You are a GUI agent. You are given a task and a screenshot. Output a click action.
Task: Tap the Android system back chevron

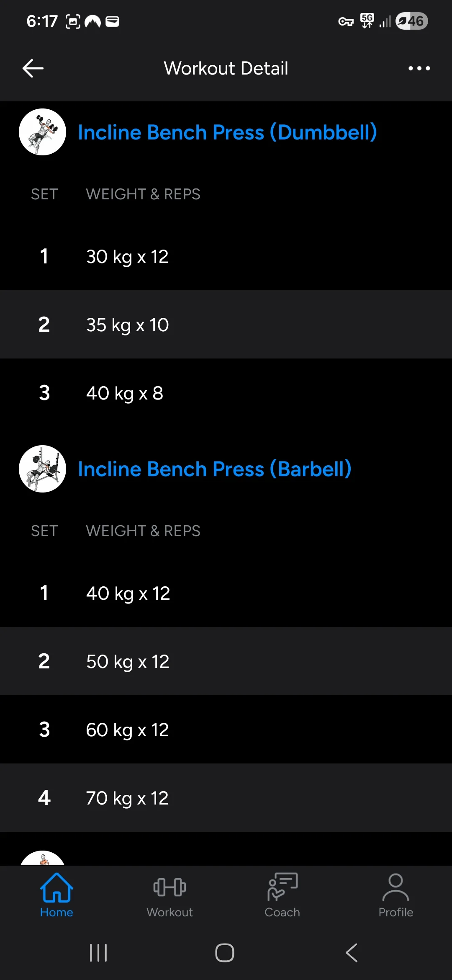coord(352,953)
